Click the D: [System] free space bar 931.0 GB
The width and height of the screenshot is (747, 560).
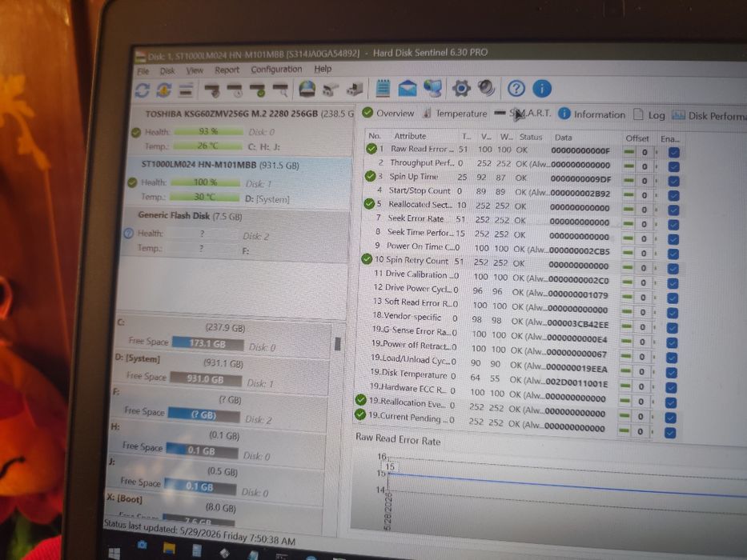(x=206, y=379)
